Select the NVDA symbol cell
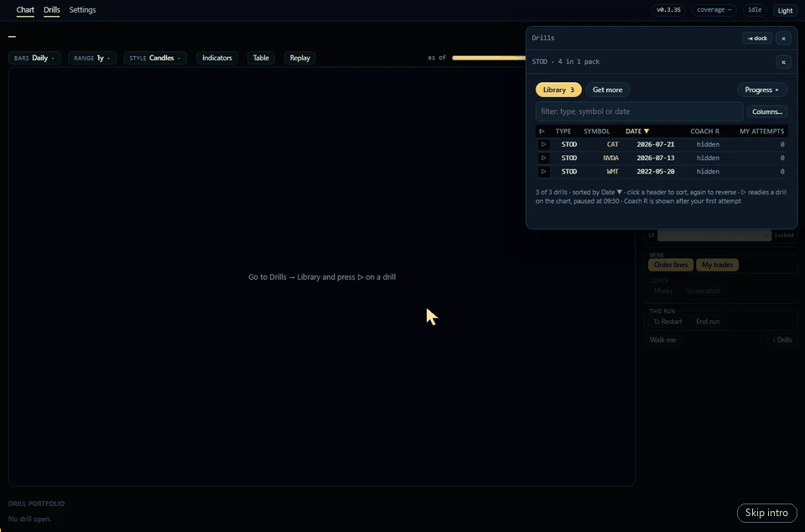 [x=610, y=158]
